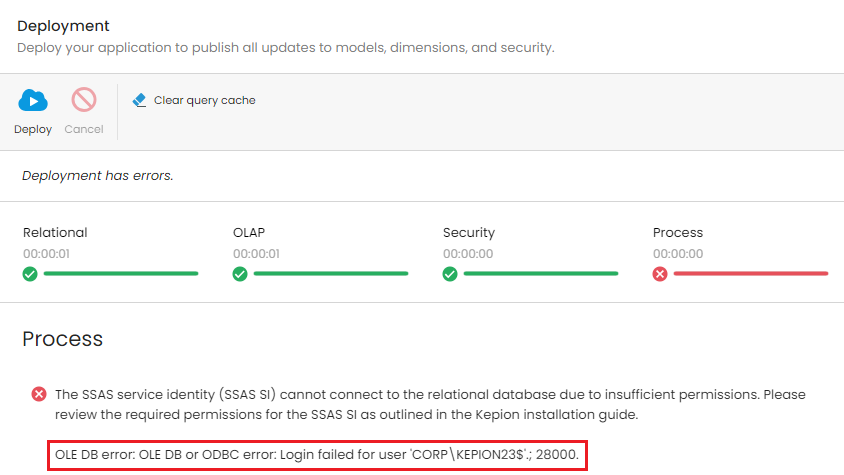This screenshot has width=844, height=475.
Task: Open the Relational stage heading
Action: point(55,233)
